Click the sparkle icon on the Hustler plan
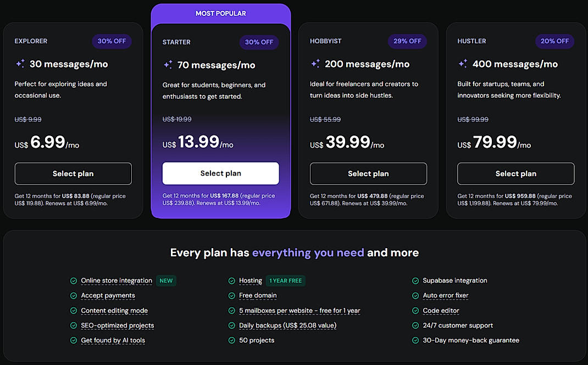This screenshot has height=365, width=588. (463, 63)
